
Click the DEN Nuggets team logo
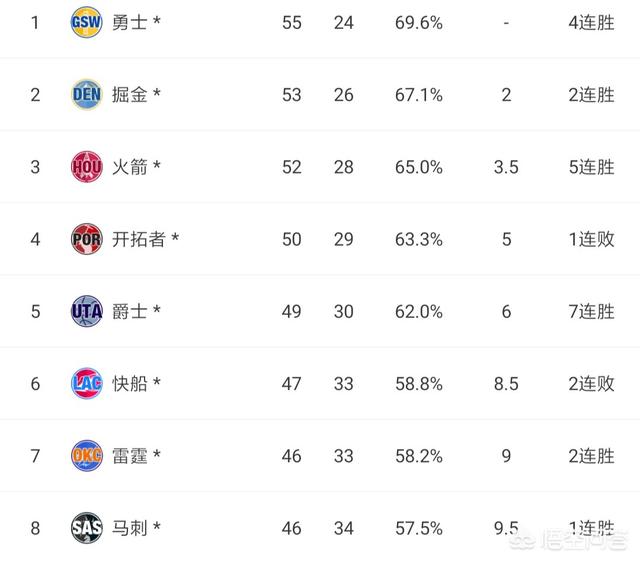87,94
